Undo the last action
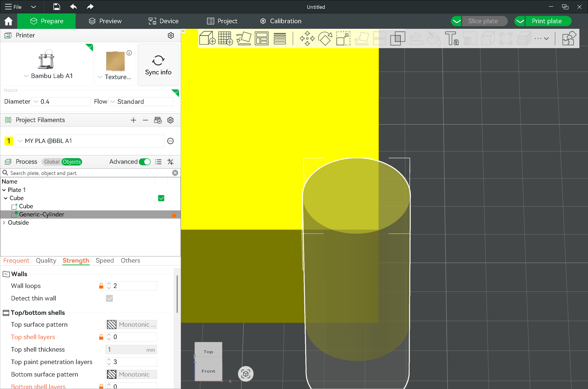The width and height of the screenshot is (588, 389). pyautogui.click(x=73, y=7)
